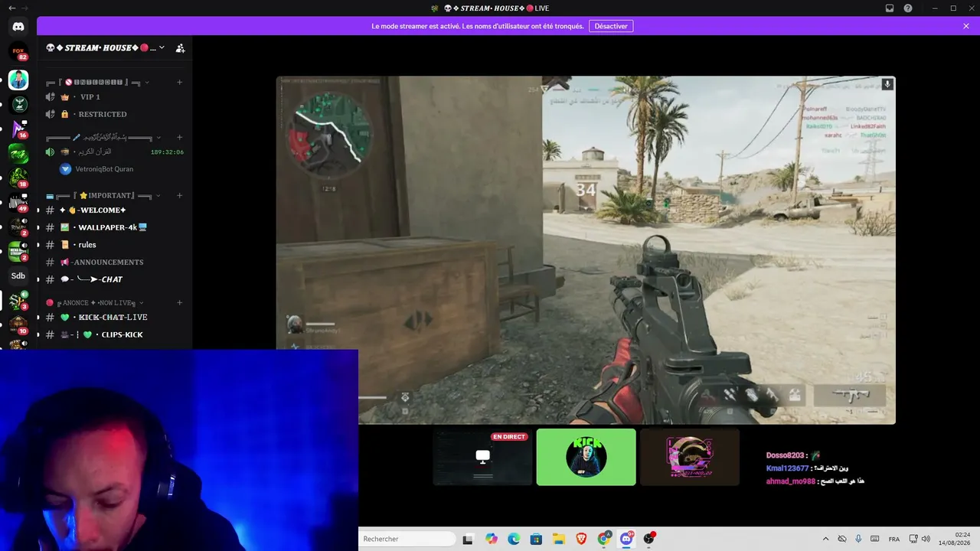980x551 pixels.
Task: Click the 189:32:06 voice channel timer
Action: click(167, 152)
